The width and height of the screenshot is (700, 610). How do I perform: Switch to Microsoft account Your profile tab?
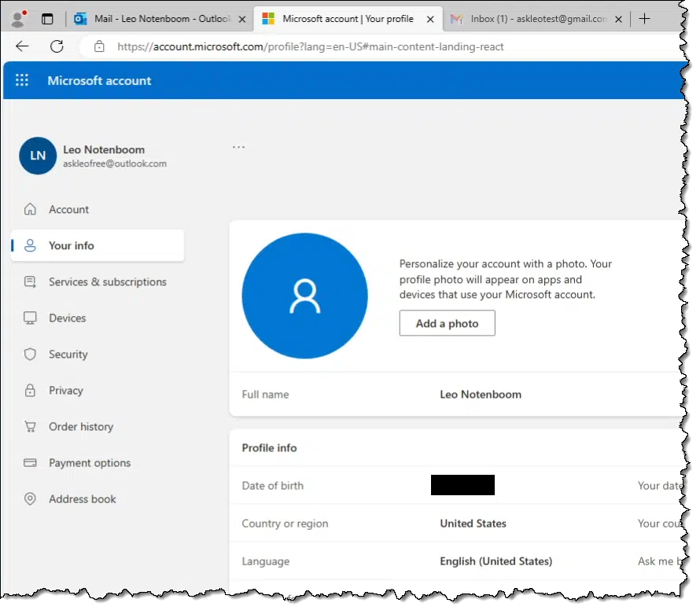coord(348,19)
